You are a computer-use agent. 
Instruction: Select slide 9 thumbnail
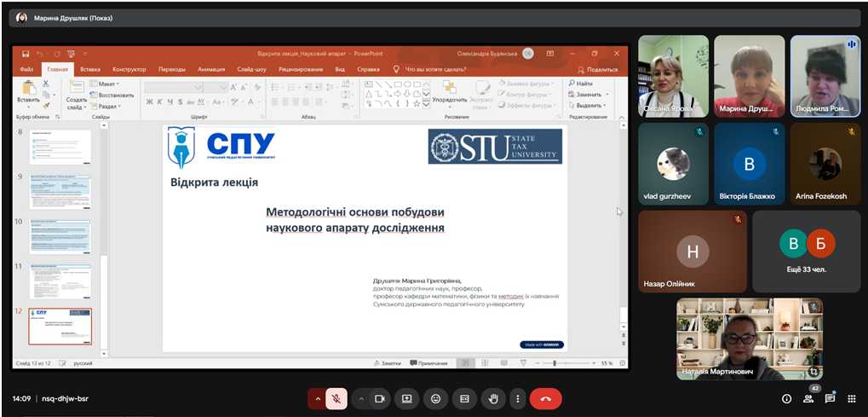coord(60,191)
